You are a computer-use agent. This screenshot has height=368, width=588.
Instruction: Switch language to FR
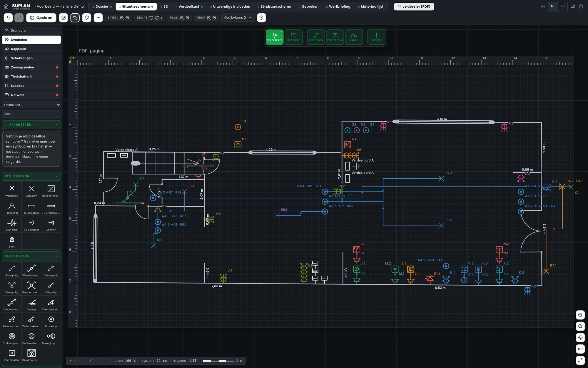tap(563, 6)
